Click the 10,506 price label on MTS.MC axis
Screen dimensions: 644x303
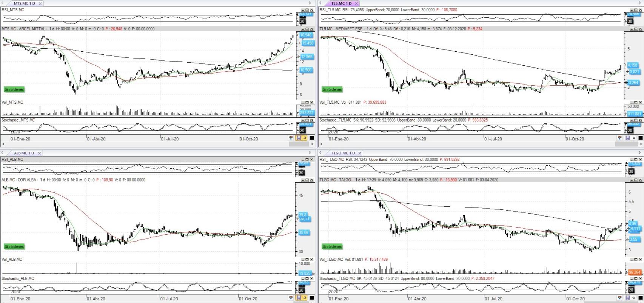(306, 70)
